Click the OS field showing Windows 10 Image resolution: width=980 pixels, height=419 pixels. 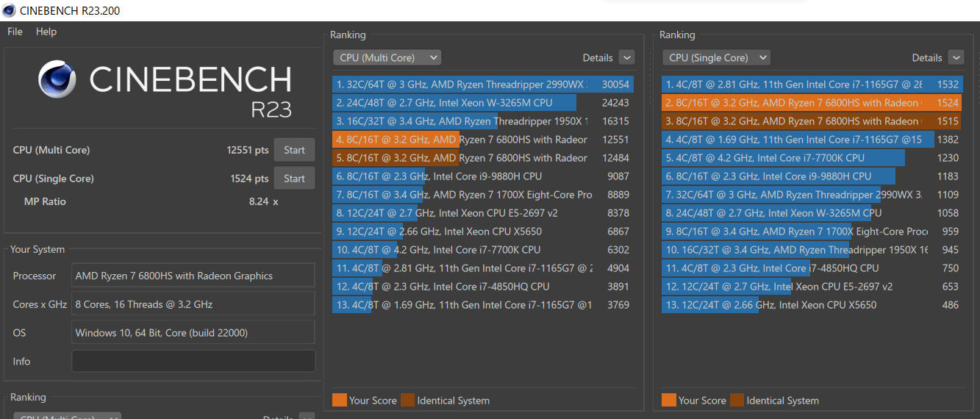(x=193, y=333)
